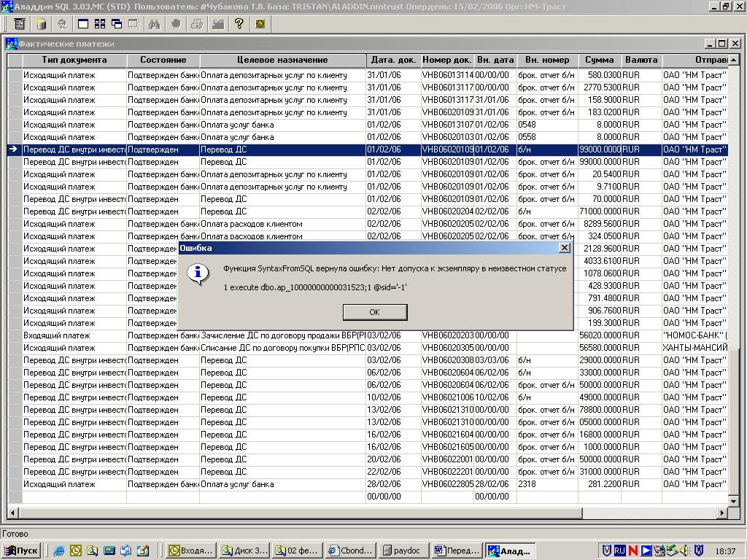The height and width of the screenshot is (560, 747).
Task: Click the folder search icon in quick launch
Action: [93, 551]
